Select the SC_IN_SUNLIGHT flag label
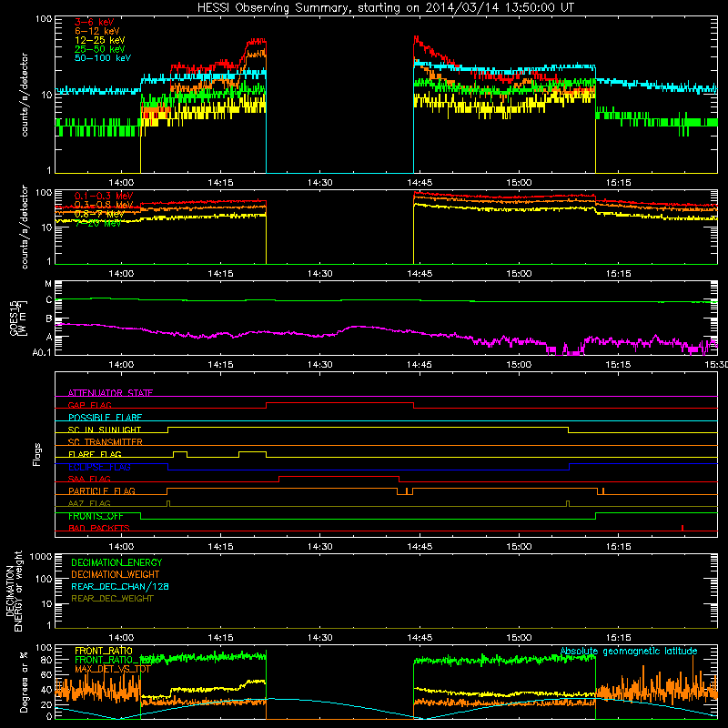Screen dimensions: 728x728 [x=105, y=430]
